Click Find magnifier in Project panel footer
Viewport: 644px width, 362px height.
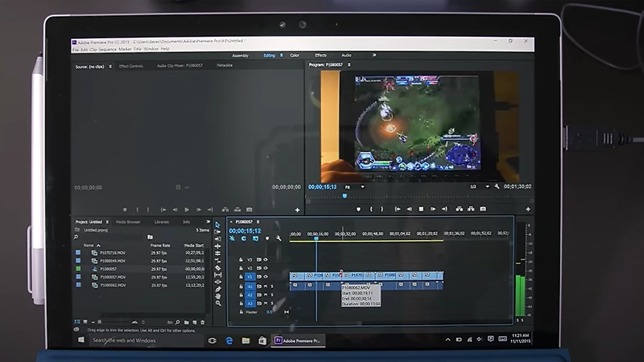click(178, 322)
